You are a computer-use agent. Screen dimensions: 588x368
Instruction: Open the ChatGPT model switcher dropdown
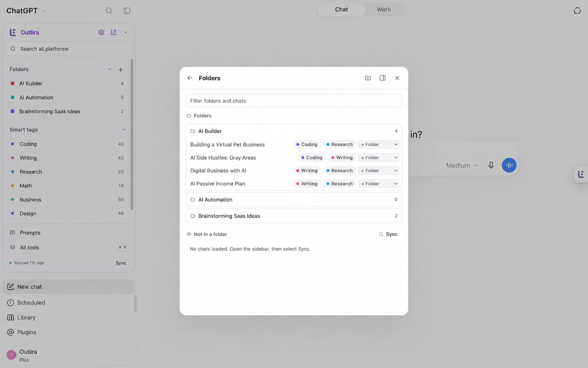[x=26, y=11]
